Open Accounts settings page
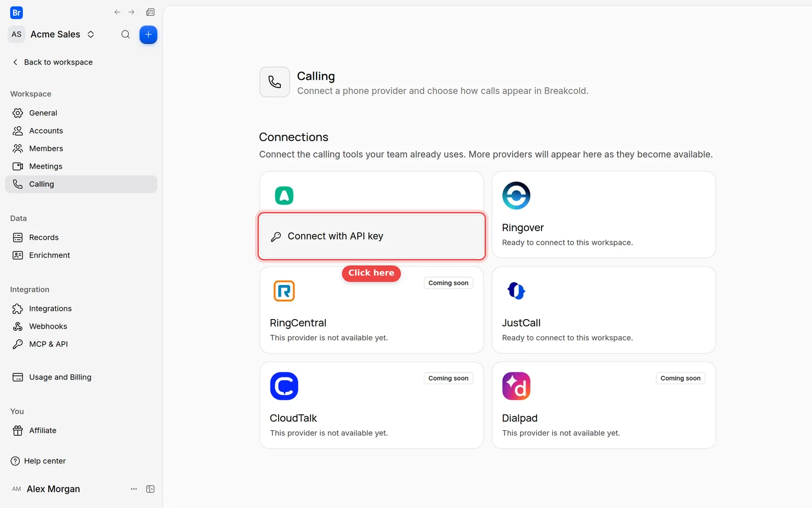The height and width of the screenshot is (508, 812). [x=81, y=131]
